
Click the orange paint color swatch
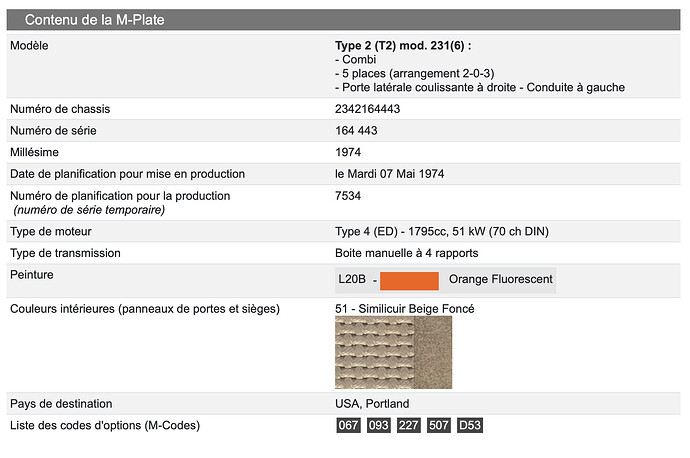point(409,281)
